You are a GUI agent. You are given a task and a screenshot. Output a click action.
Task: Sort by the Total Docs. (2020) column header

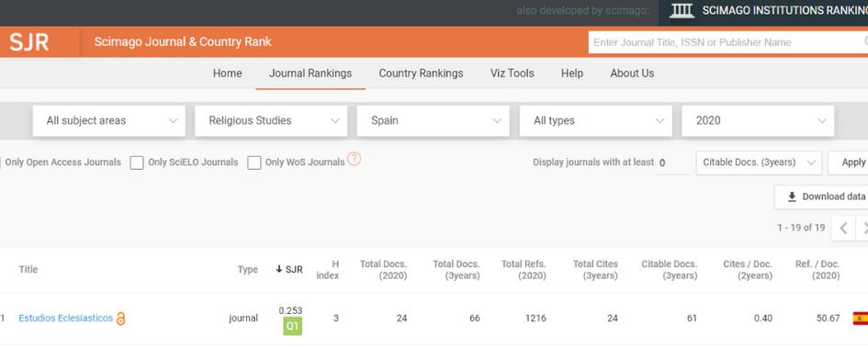(x=384, y=270)
